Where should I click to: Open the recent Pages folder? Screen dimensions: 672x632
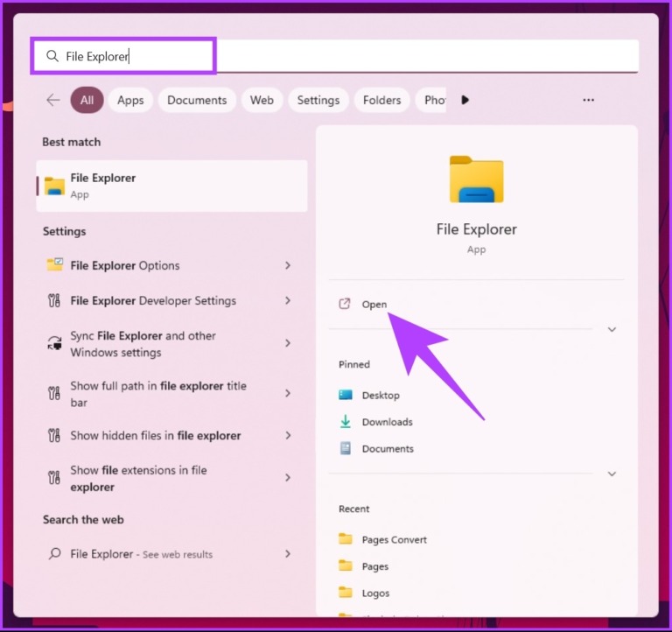pos(375,566)
